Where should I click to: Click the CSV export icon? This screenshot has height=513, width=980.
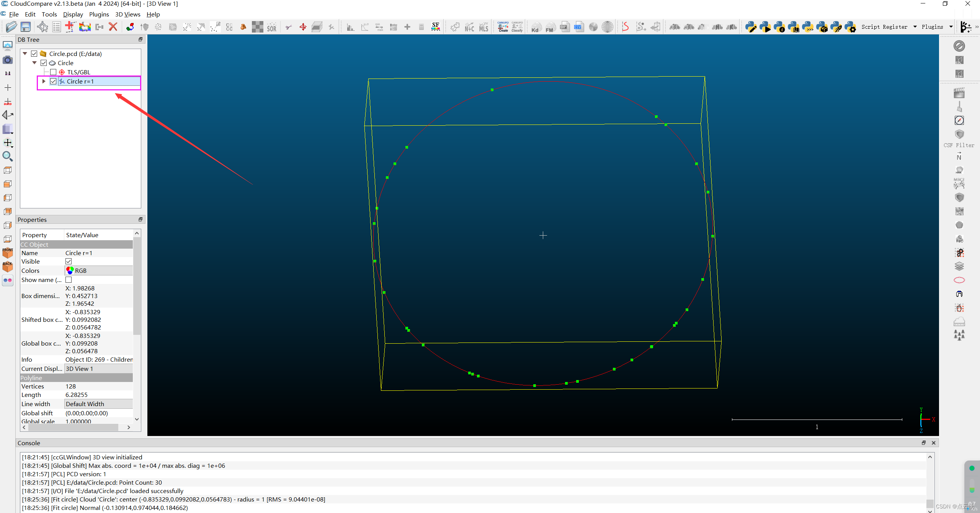point(578,27)
